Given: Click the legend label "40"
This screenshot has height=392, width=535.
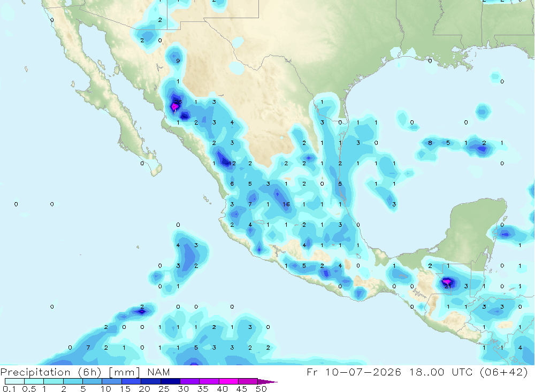Looking at the screenshot, I should [223, 389].
